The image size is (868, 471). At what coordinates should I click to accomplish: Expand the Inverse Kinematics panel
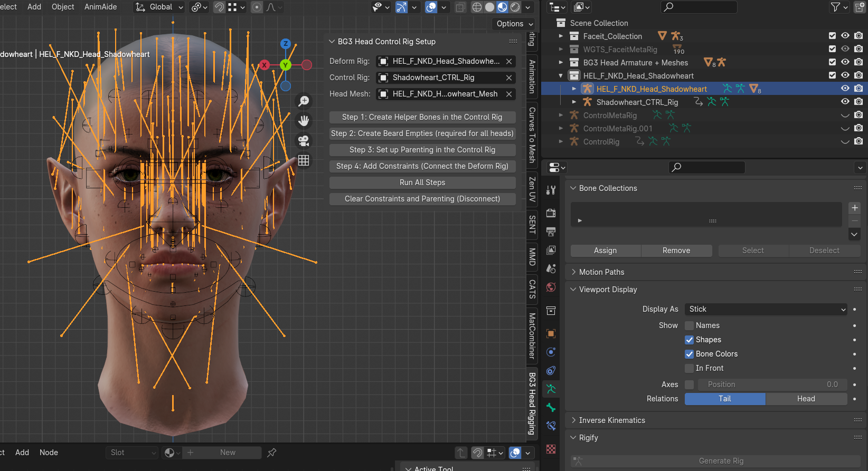coord(573,420)
